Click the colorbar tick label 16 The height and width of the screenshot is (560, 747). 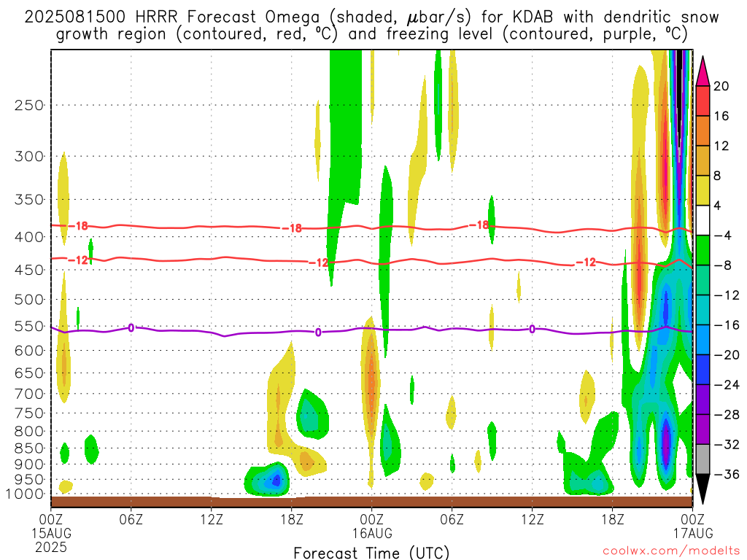click(x=721, y=116)
